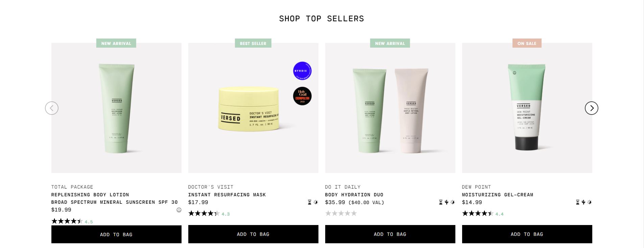The height and width of the screenshot is (248, 644).
Task: Add Instant Resurfacing Mask to bag
Action: click(x=253, y=234)
